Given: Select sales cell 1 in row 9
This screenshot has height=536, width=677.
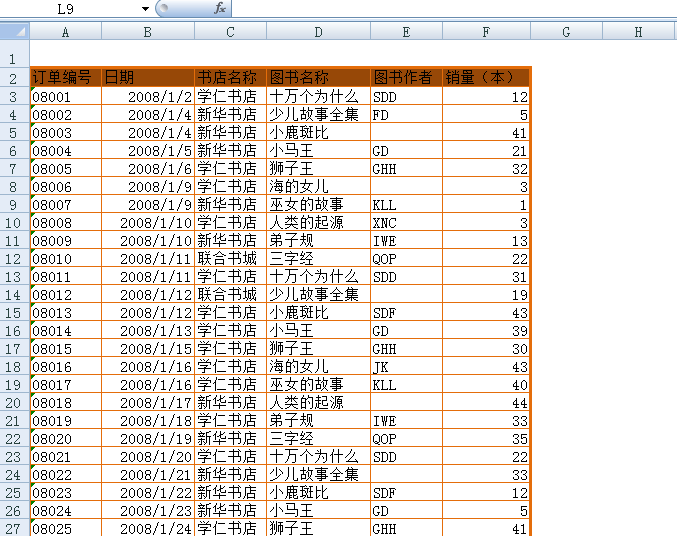Looking at the screenshot, I should (486, 204).
